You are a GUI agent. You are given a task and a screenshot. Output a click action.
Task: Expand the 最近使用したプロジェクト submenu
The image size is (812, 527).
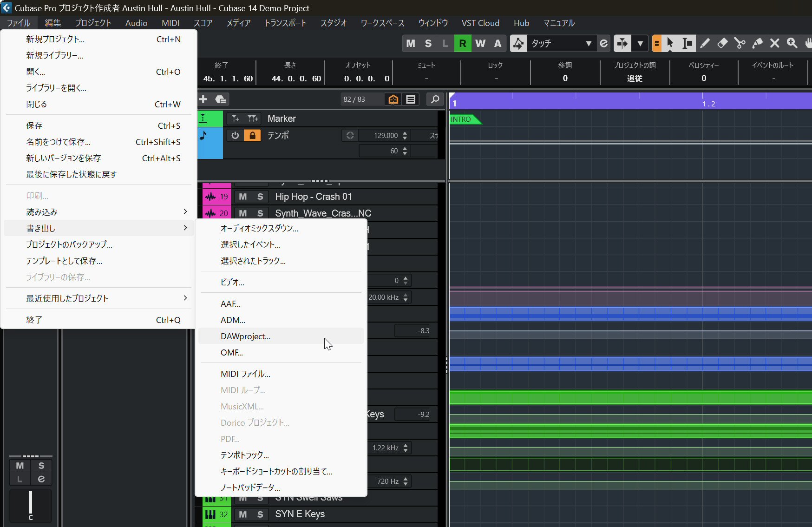click(x=98, y=298)
